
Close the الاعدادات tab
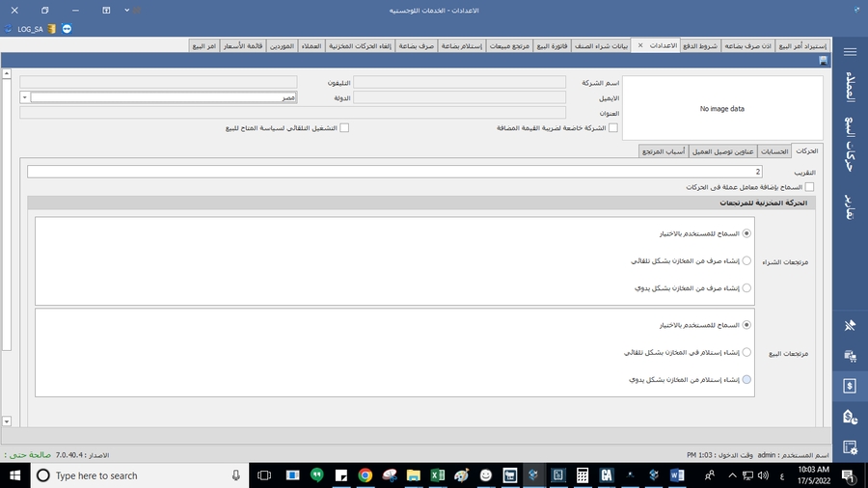639,46
